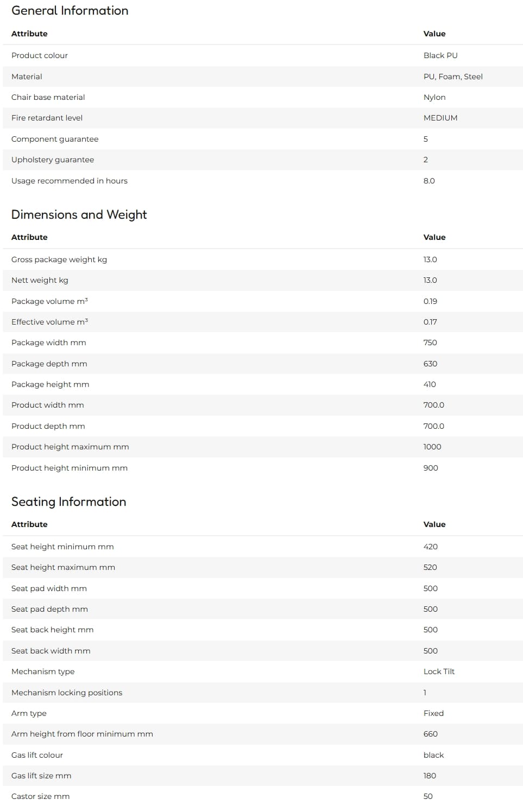Screen dimensions: 523x812
Task: Select Seat height minimum mm row
Action: (263, 547)
